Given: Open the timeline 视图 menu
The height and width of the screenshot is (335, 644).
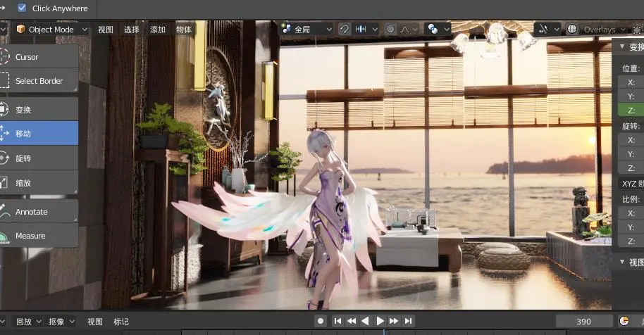Looking at the screenshot, I should 95,322.
